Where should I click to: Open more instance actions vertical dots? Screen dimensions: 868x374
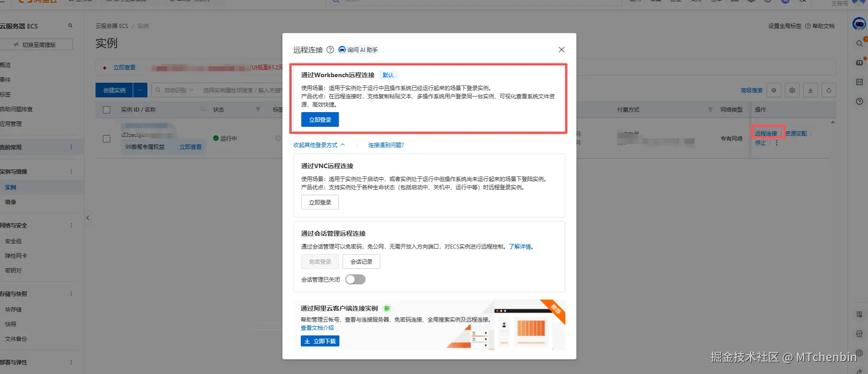click(x=777, y=142)
